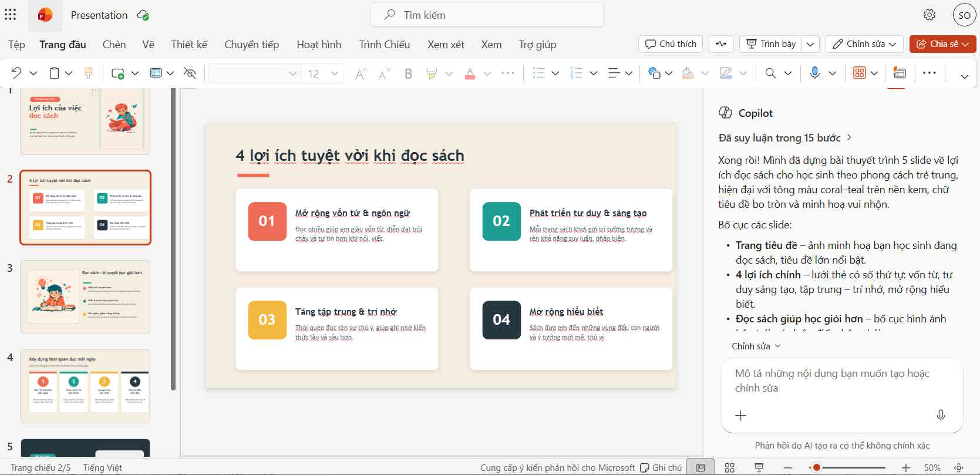Expand the font size dropdown

(335, 73)
